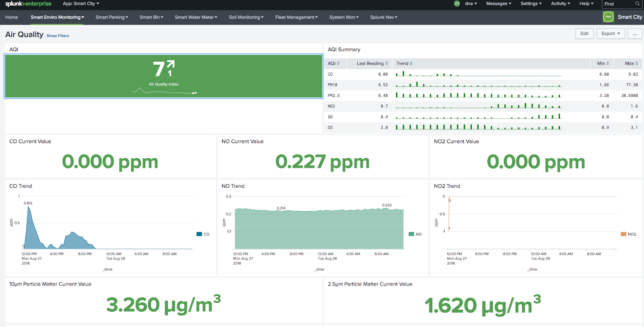This screenshot has width=644, height=327.
Task: Toggle CO series in chart legend
Action: point(203,234)
